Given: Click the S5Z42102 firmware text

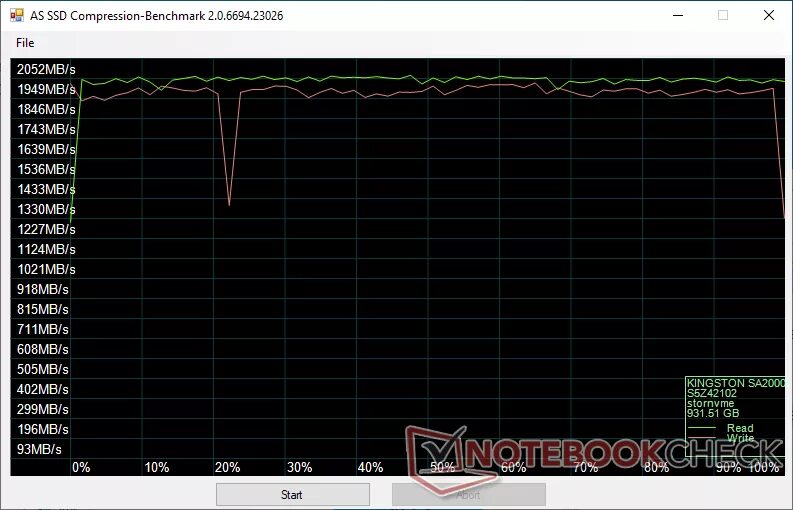Looking at the screenshot, I should 712,393.
